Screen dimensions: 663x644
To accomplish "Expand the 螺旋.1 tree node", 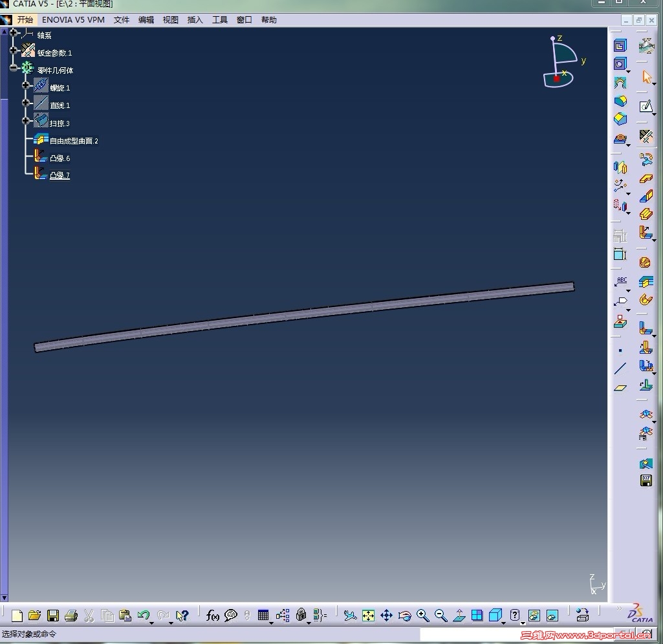I will [x=26, y=85].
